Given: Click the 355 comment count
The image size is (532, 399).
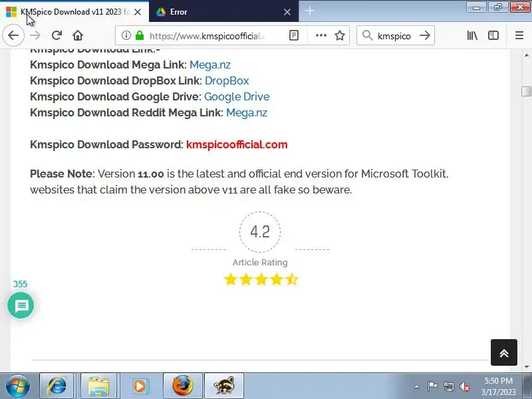Looking at the screenshot, I should [x=20, y=284].
